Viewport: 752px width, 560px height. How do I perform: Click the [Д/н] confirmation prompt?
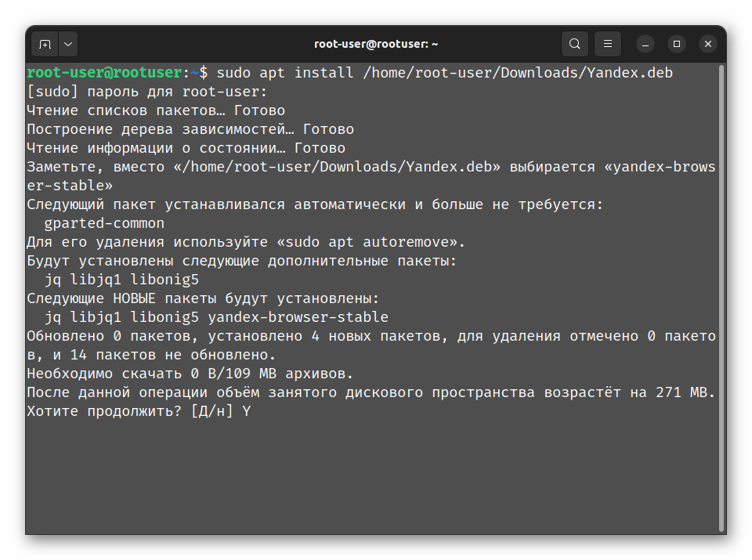(x=211, y=411)
